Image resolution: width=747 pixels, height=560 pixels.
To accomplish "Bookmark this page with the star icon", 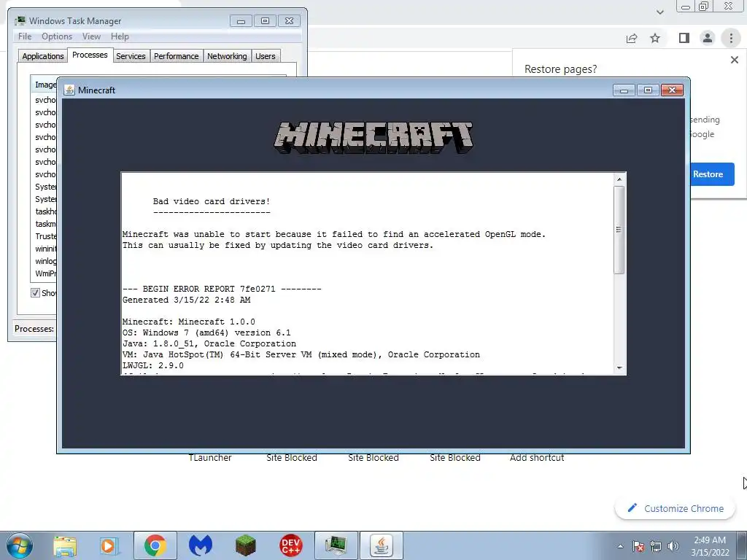I will pos(655,38).
